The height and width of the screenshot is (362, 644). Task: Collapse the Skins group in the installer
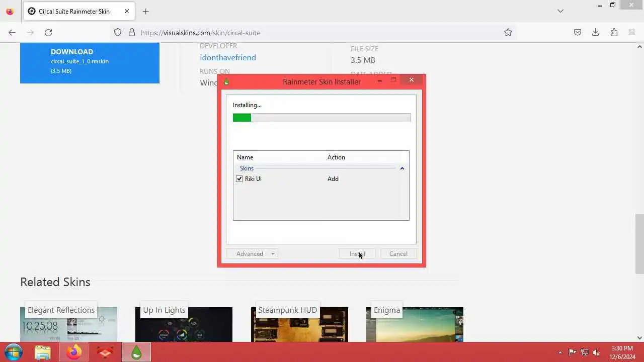(402, 168)
